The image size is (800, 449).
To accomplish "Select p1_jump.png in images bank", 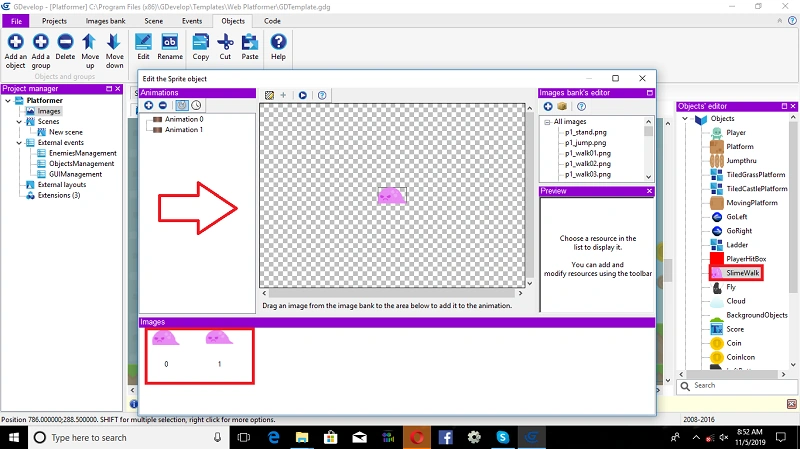I will [x=585, y=143].
